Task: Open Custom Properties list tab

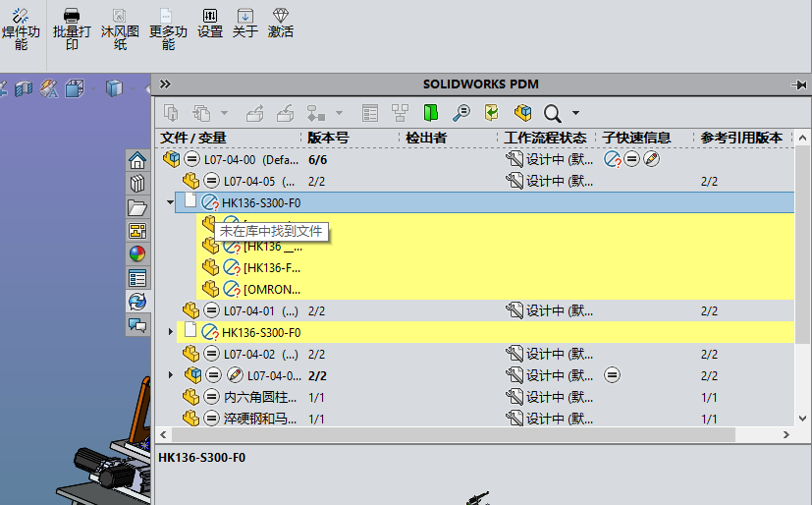Action: [137, 278]
